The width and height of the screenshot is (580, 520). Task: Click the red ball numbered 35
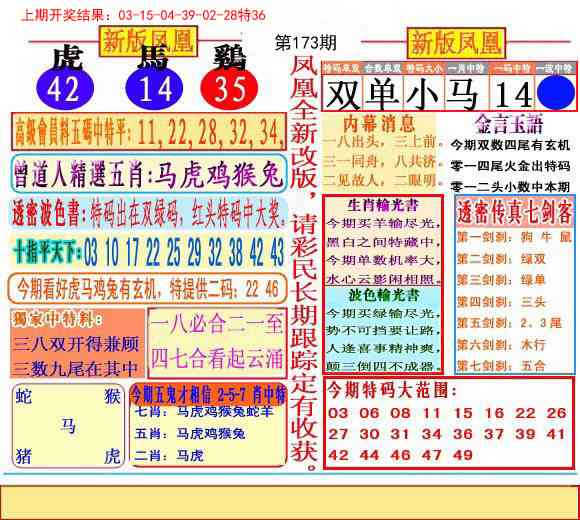(229, 89)
